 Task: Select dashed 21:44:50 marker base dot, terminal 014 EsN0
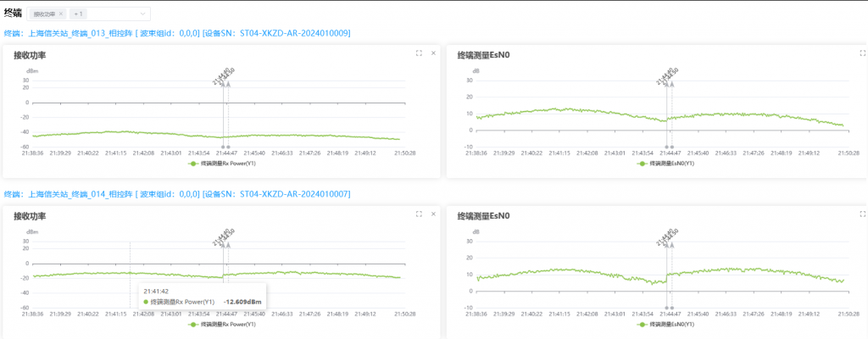(671, 308)
